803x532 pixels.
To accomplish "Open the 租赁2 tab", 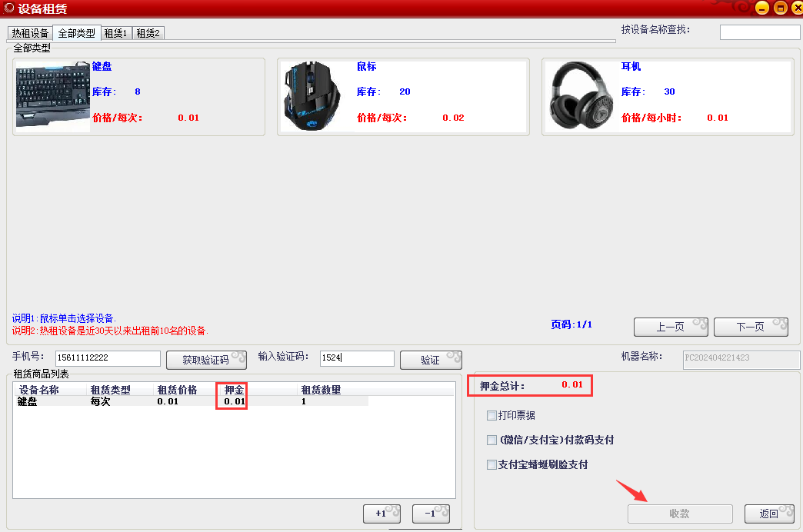I will [148, 33].
